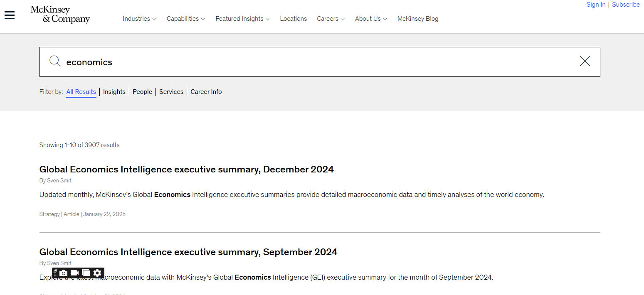This screenshot has height=295, width=644.
Task: Click the overlapping windows gallery icon
Action: [x=86, y=273]
